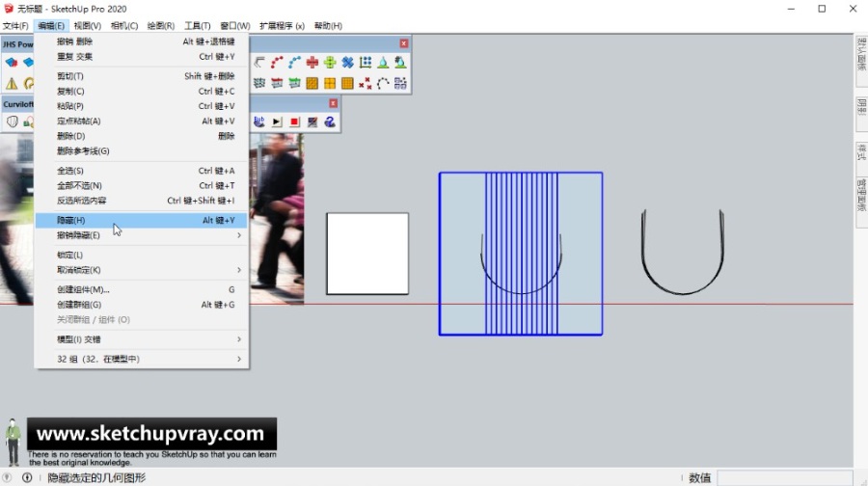
Task: Click the first blue cube JHS Powerbar icon
Action: tap(12, 63)
